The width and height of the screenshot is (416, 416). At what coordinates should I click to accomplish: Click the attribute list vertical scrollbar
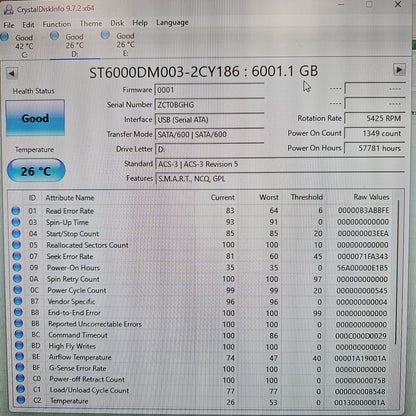point(397,272)
